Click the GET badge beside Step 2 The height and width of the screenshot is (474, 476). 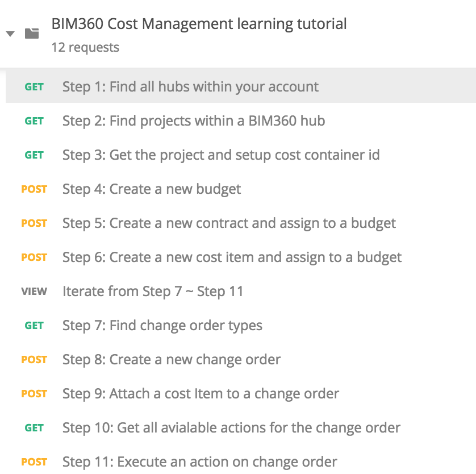click(34, 121)
